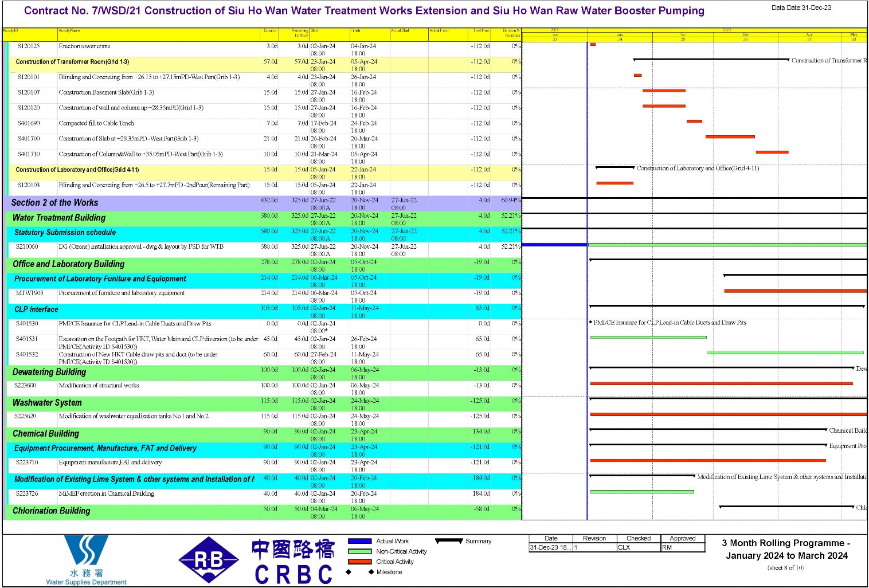Select the Statutory Submission schedule group band
This screenshot has width=869, height=588.
tap(264, 234)
